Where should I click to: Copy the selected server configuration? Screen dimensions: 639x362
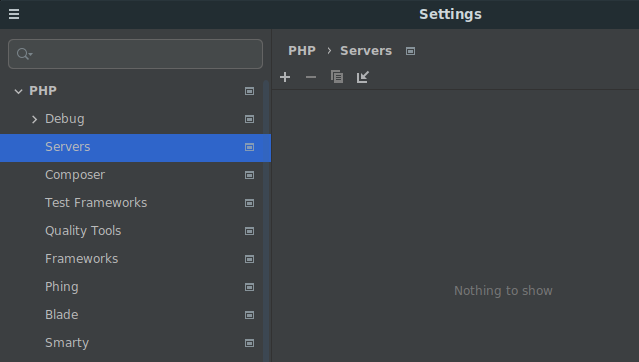[337, 77]
